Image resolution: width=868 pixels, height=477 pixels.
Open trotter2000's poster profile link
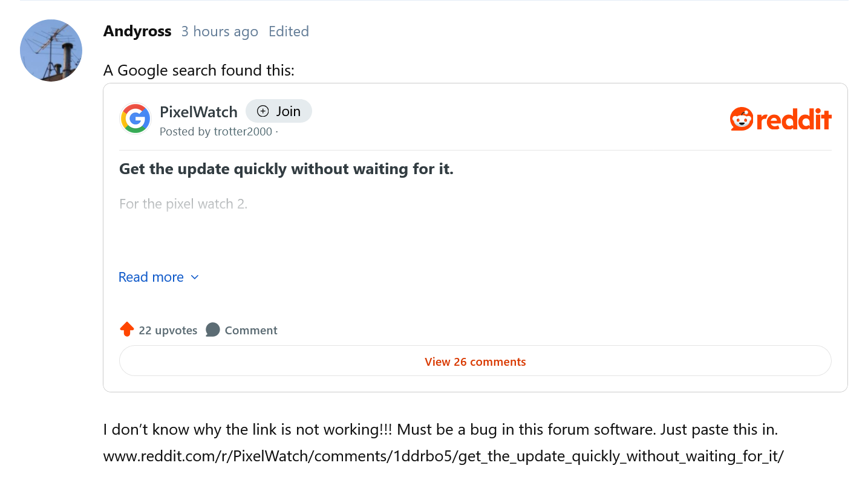click(243, 131)
